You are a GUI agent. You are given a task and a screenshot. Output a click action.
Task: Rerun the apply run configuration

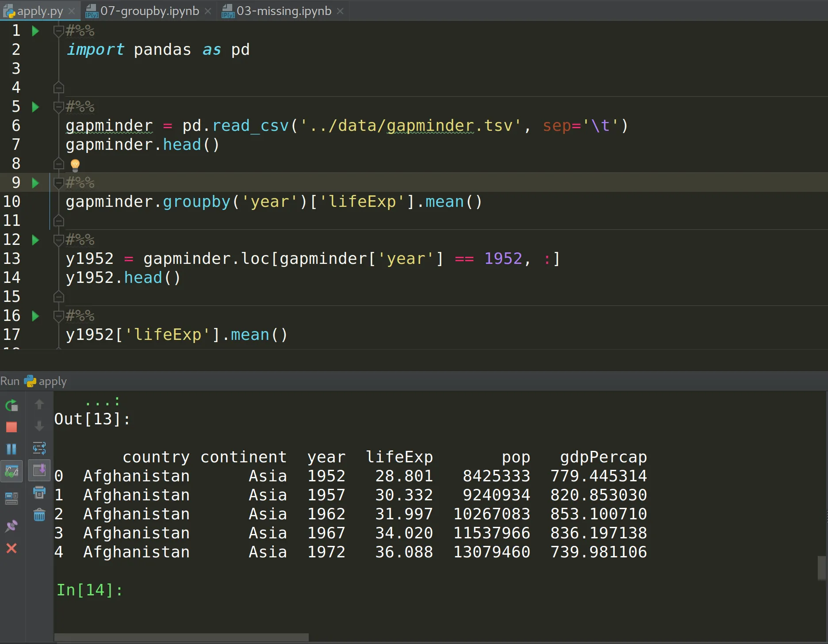tap(11, 405)
